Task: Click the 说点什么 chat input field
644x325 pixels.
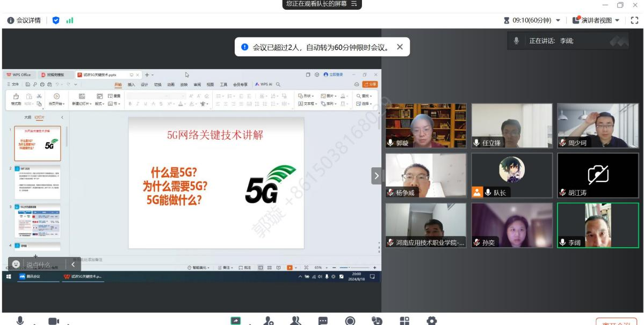Action: (x=39, y=264)
